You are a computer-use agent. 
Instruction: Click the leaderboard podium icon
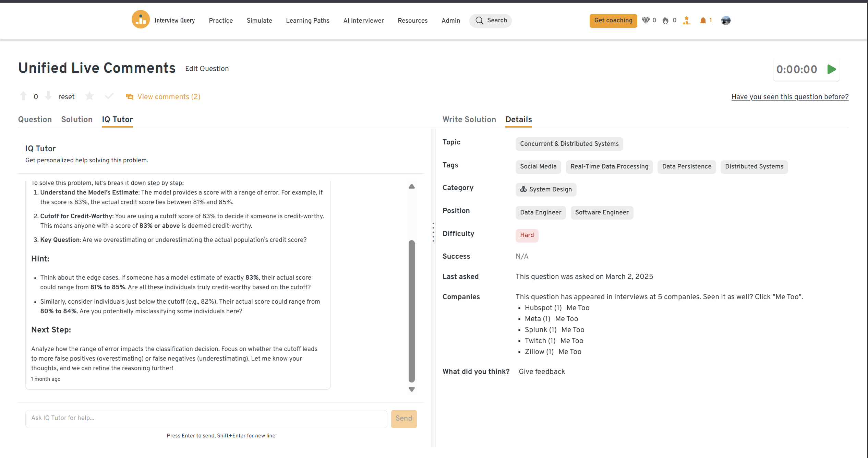[x=686, y=21]
